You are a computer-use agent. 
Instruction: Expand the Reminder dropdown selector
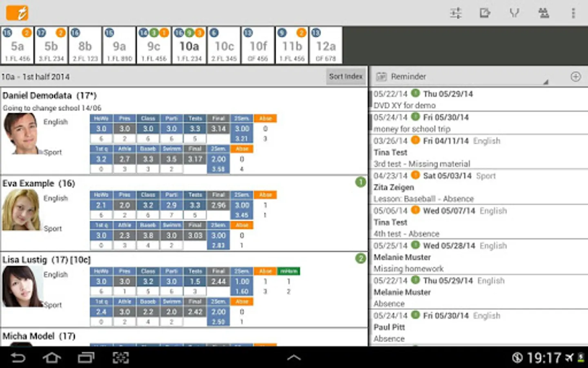click(462, 76)
